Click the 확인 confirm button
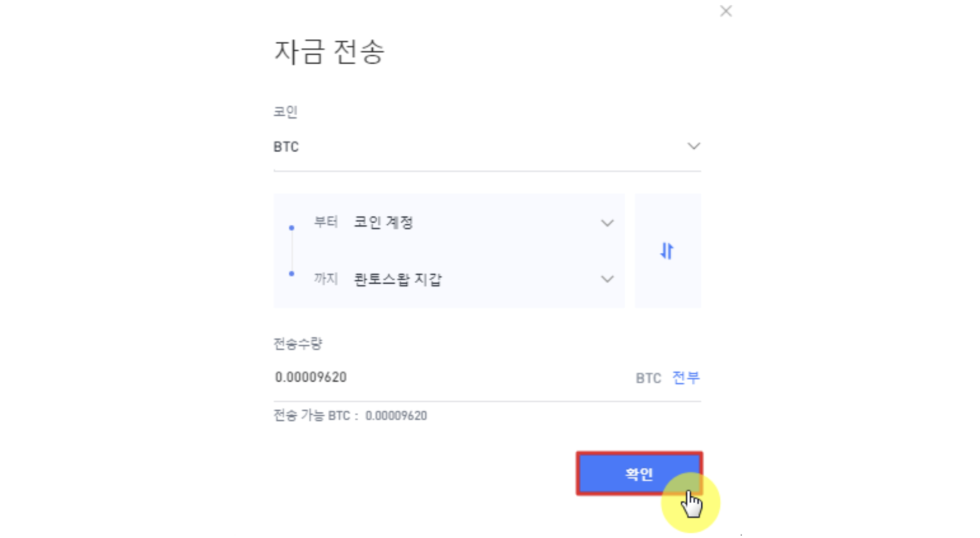The image size is (980, 538). [x=639, y=473]
